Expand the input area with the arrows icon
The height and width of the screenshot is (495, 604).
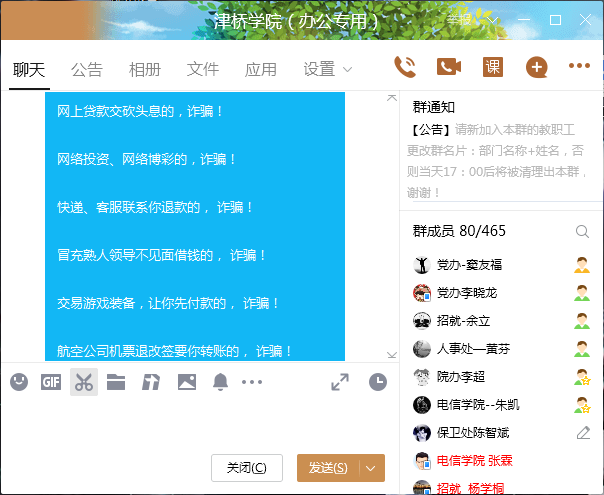(340, 382)
